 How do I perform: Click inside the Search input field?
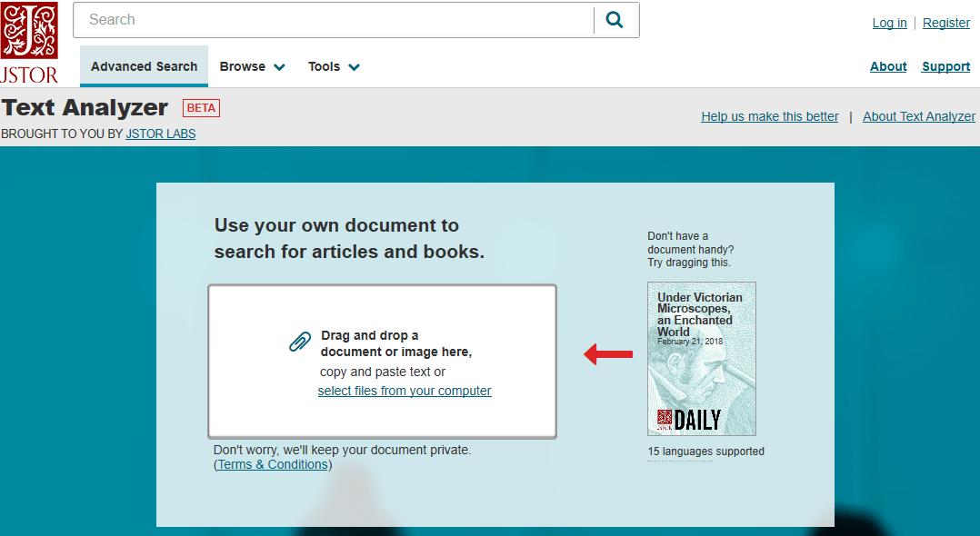click(x=334, y=20)
